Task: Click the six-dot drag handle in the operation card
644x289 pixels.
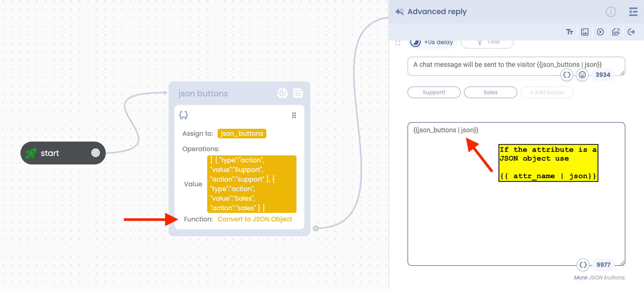Action: [x=294, y=115]
